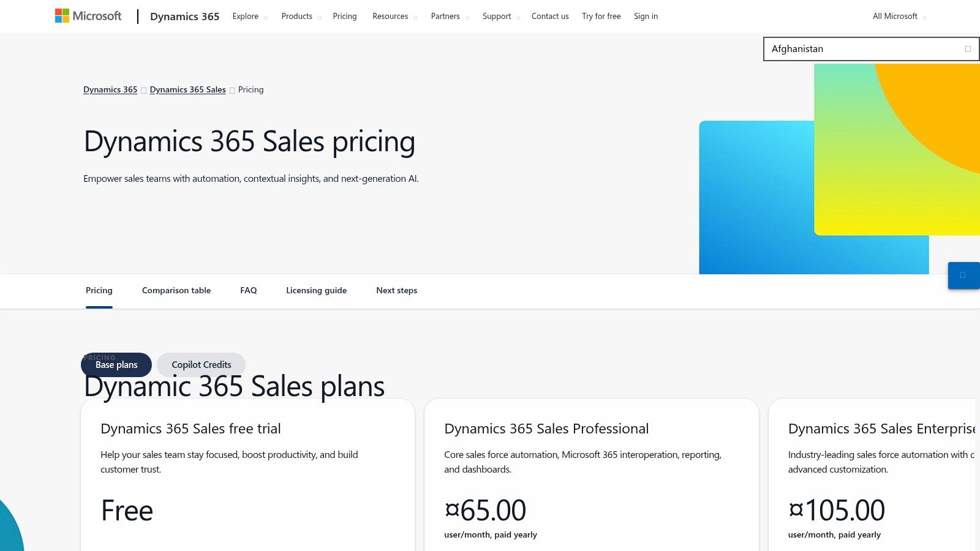Click the breadcrumb separator after Dynamics 365

click(x=143, y=90)
